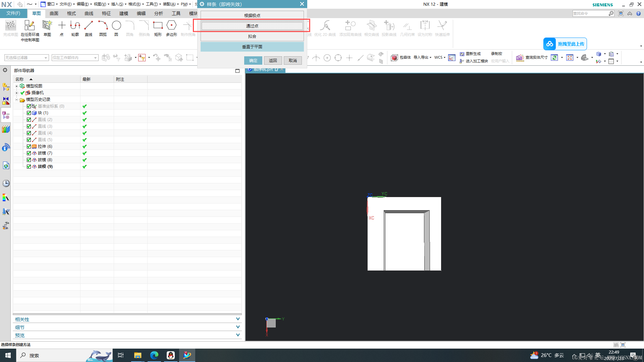Image resolution: width=644 pixels, height=362 pixels.
Task: Expand the 预览 panel
Action: click(127, 336)
